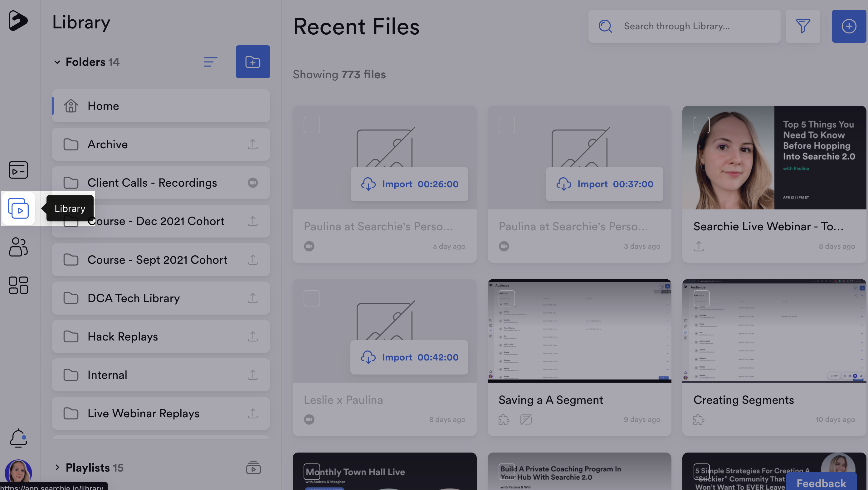Viewport: 868px width, 490px height.
Task: Click the search magnifier icon
Action: pyautogui.click(x=605, y=26)
